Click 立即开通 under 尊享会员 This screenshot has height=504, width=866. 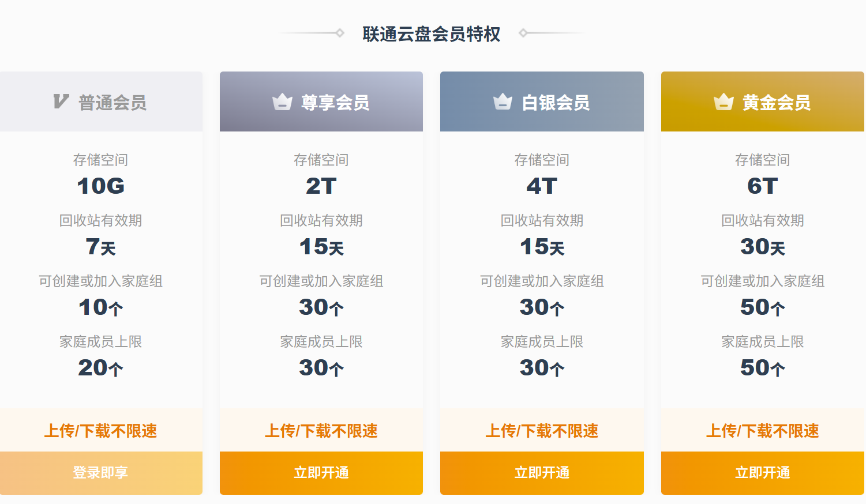(x=321, y=473)
